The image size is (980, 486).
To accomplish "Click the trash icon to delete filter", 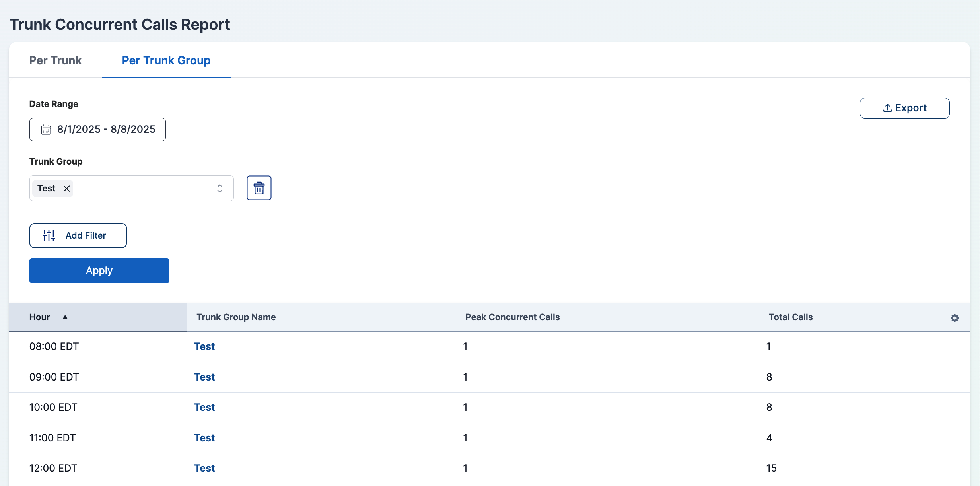I will (x=259, y=188).
